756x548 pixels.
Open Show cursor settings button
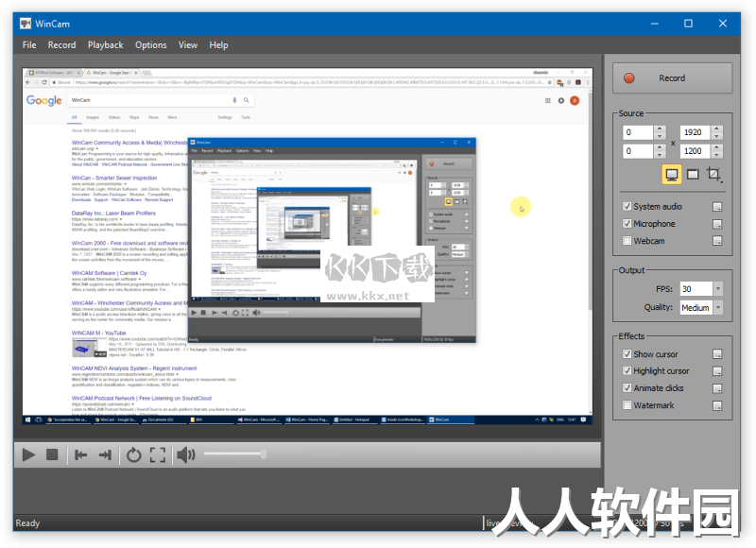[717, 354]
